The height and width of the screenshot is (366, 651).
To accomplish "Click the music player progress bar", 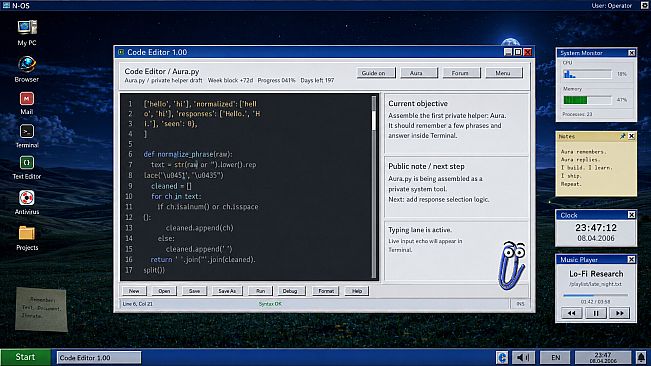I will pos(595,295).
